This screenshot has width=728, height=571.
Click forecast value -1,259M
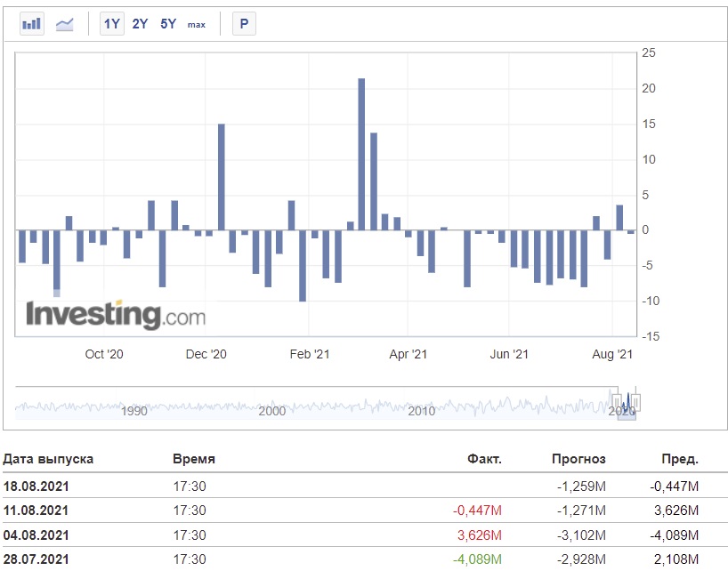point(581,487)
